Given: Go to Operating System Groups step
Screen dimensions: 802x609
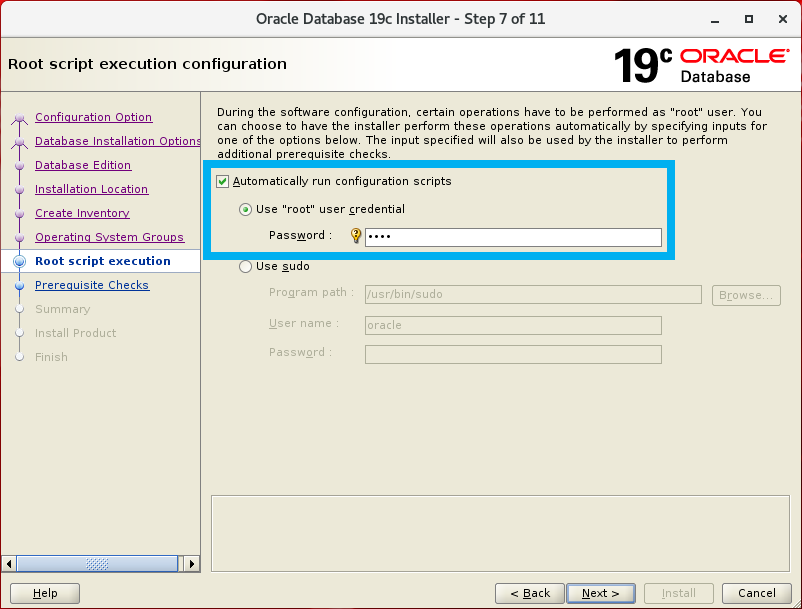Looking at the screenshot, I should click(x=109, y=237).
